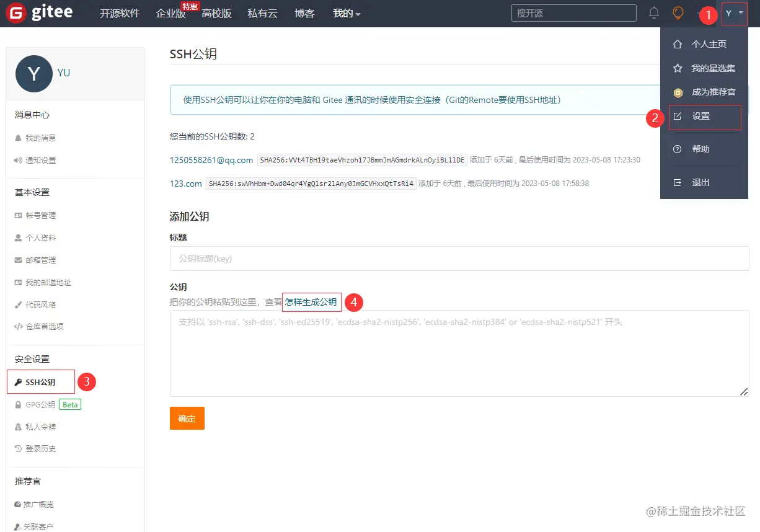Open the Y user account dropdown
Viewport: 760px width, 532px height.
point(734,13)
